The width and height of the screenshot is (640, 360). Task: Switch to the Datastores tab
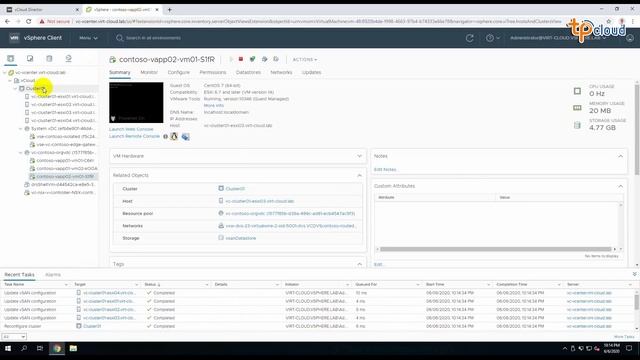(x=248, y=72)
